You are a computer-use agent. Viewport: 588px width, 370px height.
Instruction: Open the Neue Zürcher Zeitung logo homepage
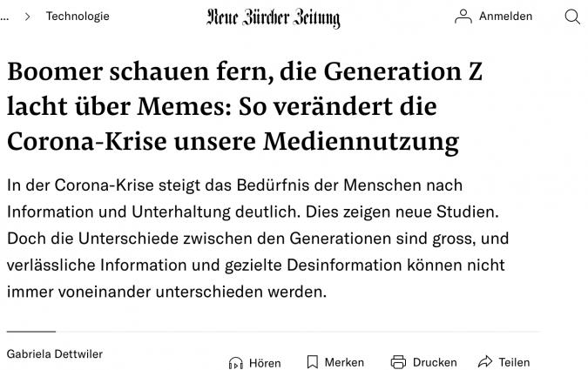click(x=274, y=17)
